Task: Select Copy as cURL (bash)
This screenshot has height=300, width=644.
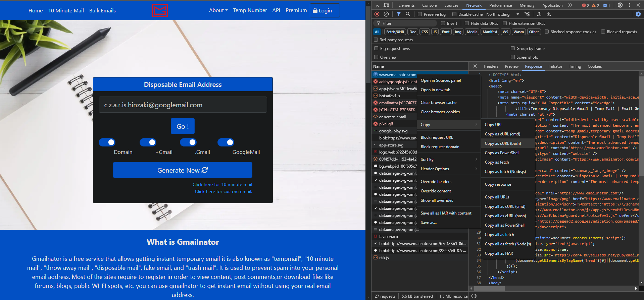Action: tap(503, 143)
